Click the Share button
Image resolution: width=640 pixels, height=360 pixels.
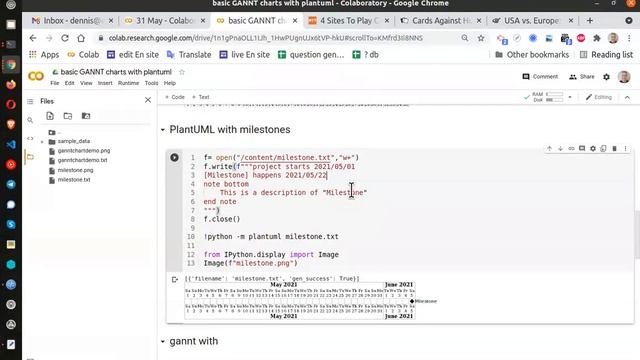click(582, 77)
